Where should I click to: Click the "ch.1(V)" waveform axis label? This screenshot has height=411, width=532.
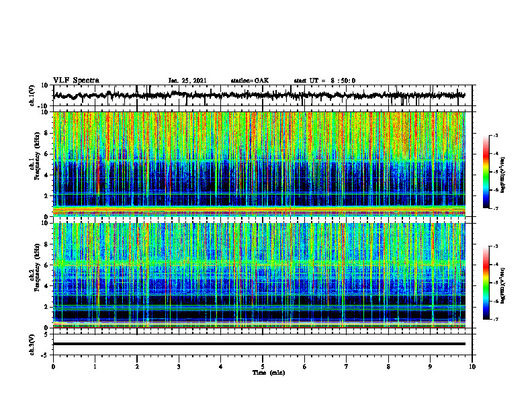click(32, 95)
